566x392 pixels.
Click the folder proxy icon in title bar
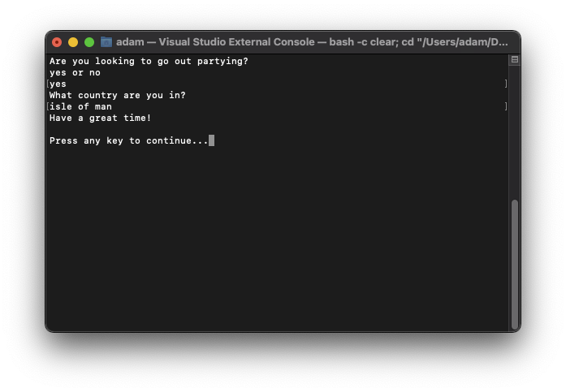(x=106, y=42)
